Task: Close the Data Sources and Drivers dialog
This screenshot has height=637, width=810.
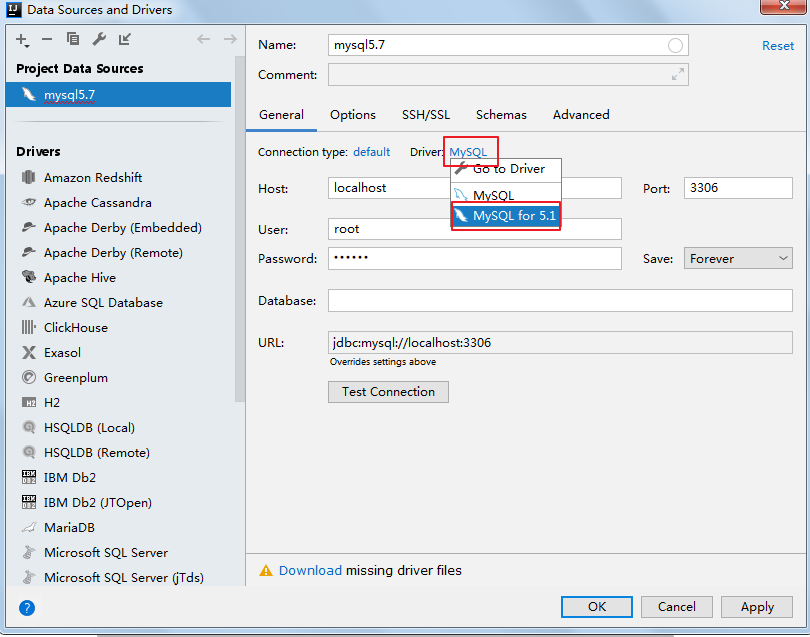Action: click(x=784, y=6)
